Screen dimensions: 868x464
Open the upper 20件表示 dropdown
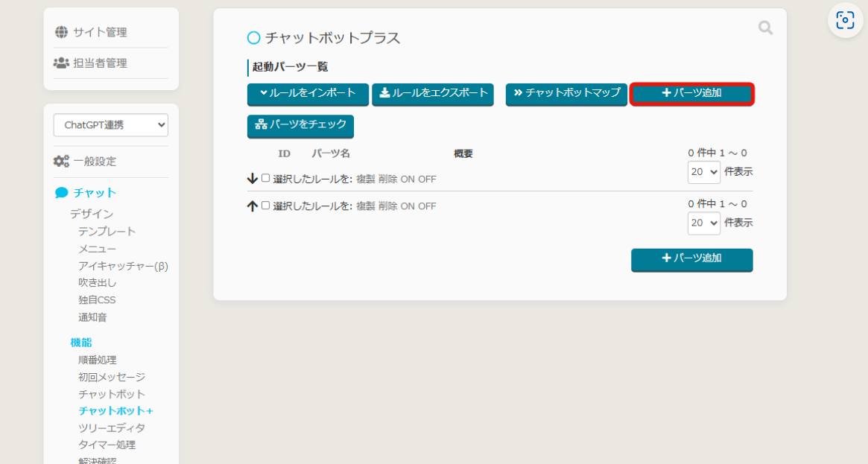coord(703,172)
